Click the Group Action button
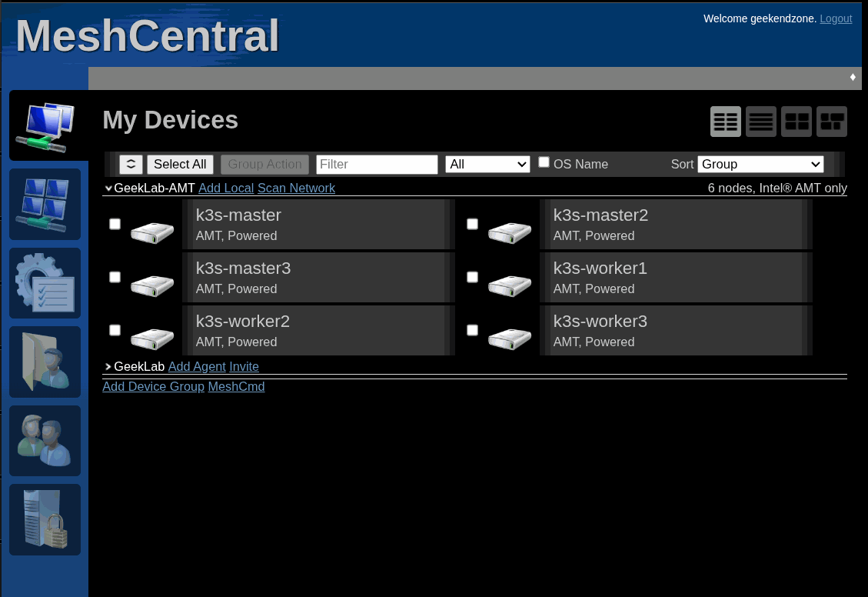The height and width of the screenshot is (597, 868). tap(264, 164)
